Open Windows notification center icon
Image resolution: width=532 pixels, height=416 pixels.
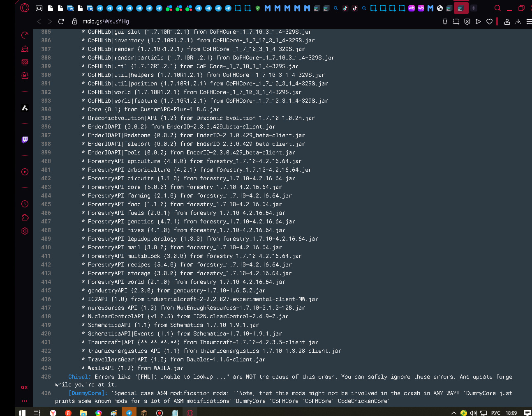point(527,413)
